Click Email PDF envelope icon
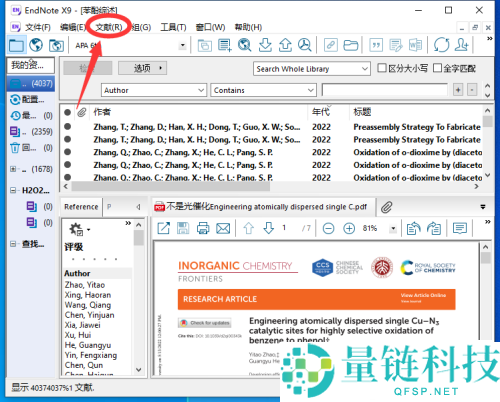The width and height of the screenshot is (500, 402). point(223,228)
